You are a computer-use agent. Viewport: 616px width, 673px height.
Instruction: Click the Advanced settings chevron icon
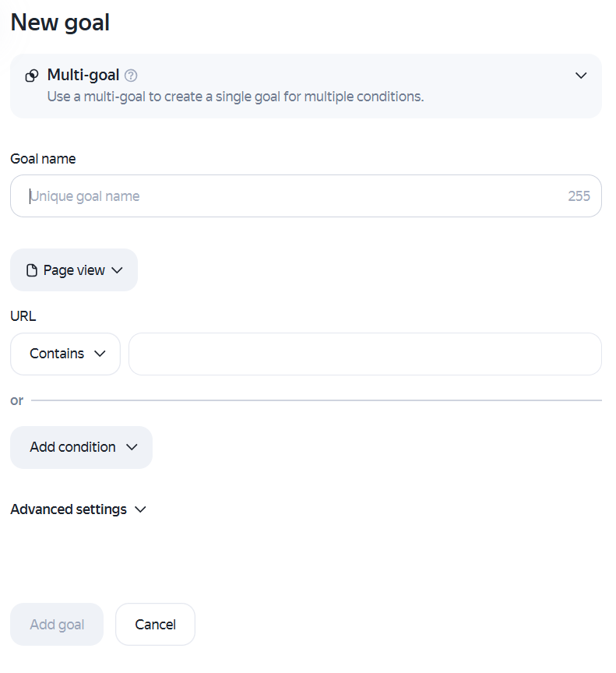pyautogui.click(x=140, y=509)
